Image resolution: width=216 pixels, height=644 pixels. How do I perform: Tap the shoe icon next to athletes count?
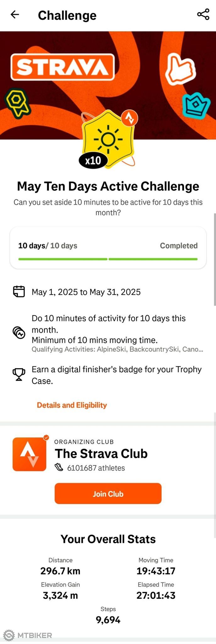[x=59, y=468]
